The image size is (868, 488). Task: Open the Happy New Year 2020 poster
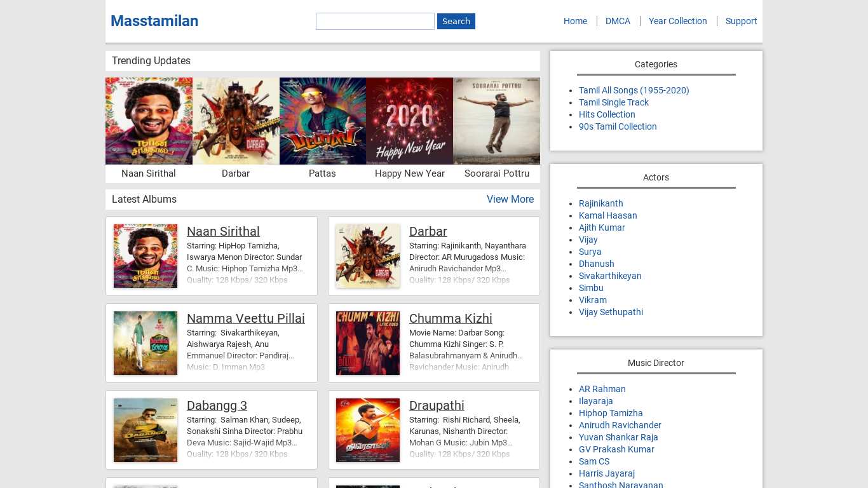coord(410,121)
